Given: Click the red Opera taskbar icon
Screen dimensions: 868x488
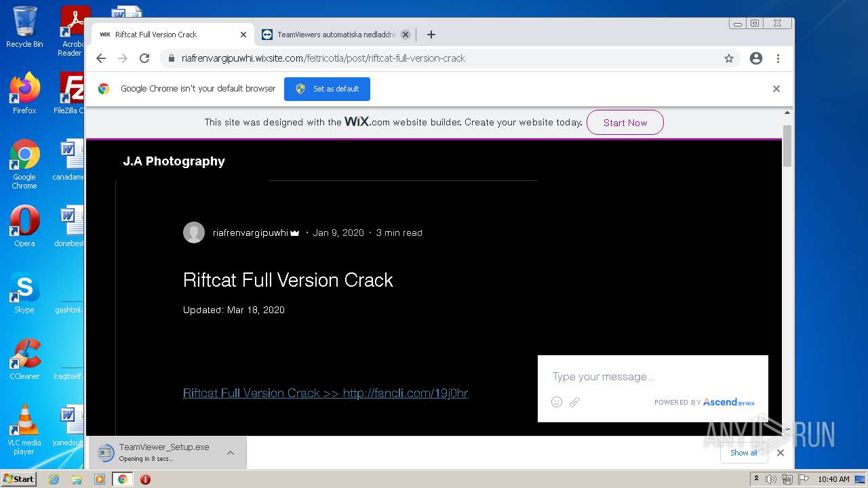Looking at the screenshot, I should click(145, 479).
